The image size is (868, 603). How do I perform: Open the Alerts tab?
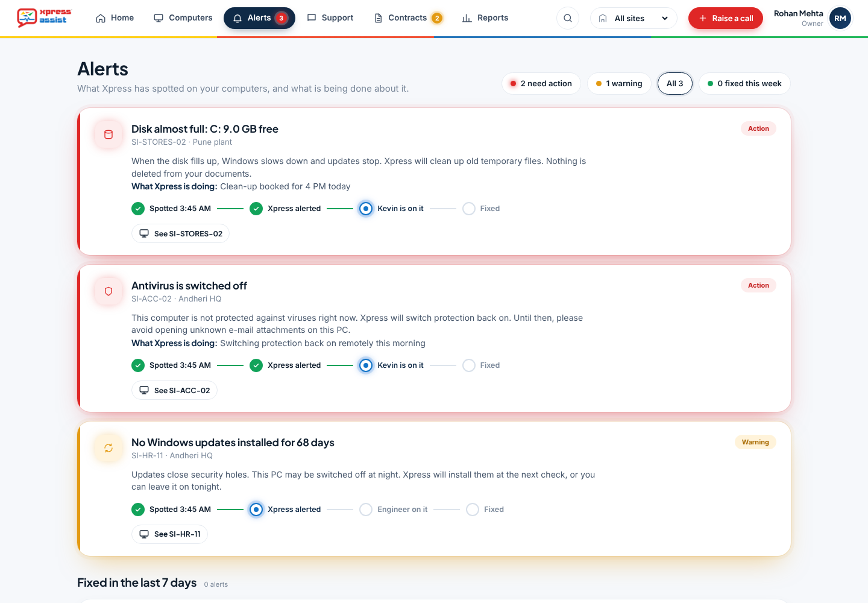[259, 18]
